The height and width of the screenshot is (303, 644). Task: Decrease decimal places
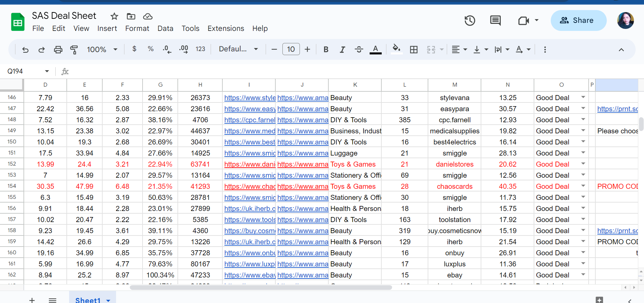click(167, 49)
